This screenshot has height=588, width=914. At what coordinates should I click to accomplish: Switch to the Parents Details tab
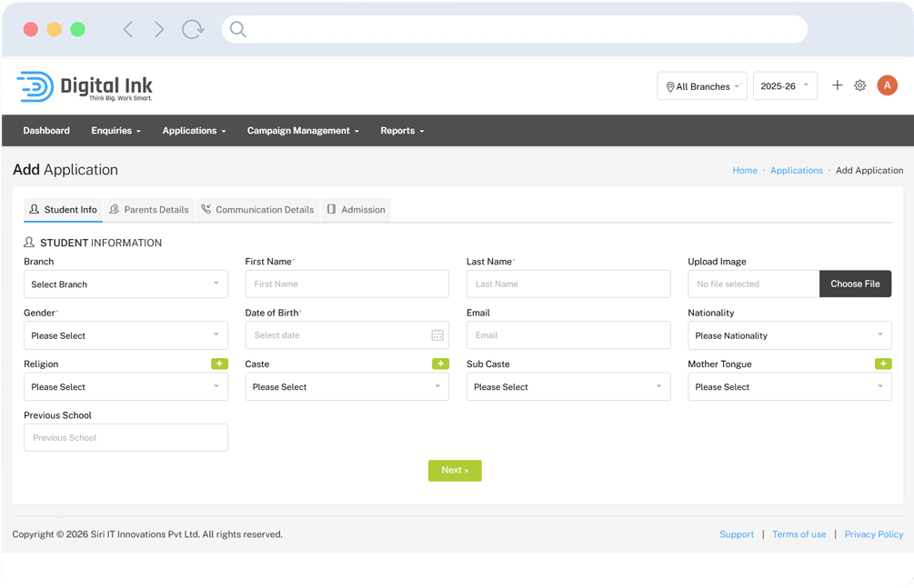click(x=149, y=210)
